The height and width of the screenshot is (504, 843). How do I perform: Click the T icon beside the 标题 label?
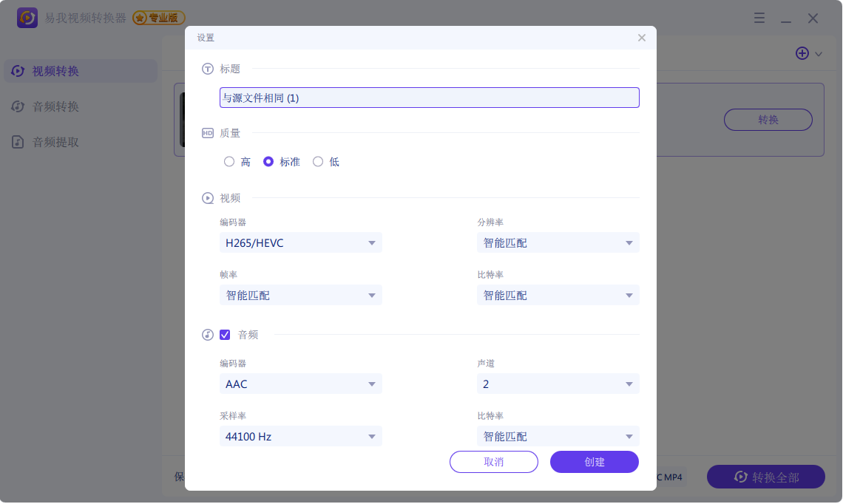[x=207, y=69]
